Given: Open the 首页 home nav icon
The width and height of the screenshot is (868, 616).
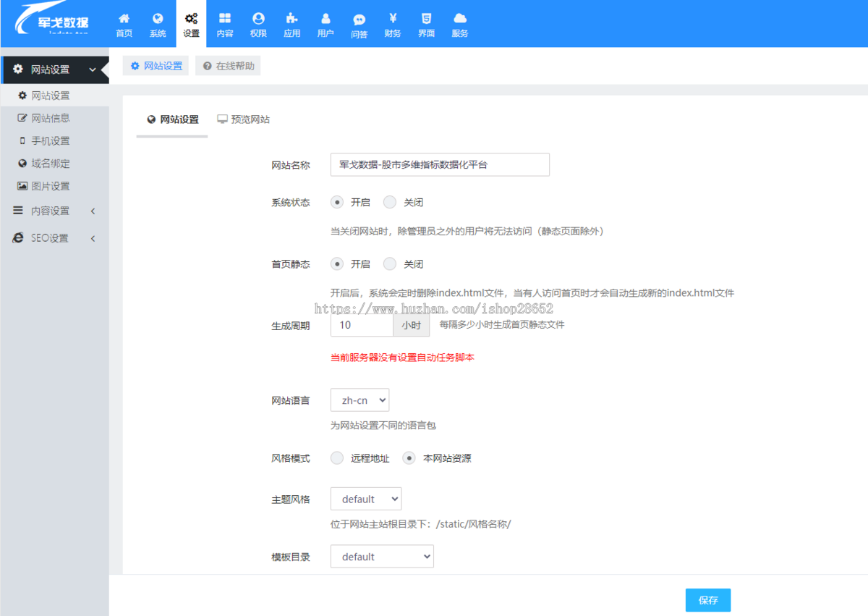Looking at the screenshot, I should [124, 18].
